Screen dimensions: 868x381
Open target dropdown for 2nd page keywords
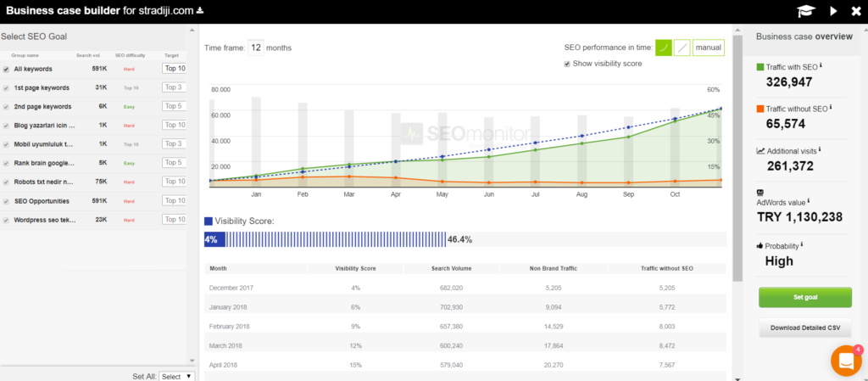click(175, 106)
